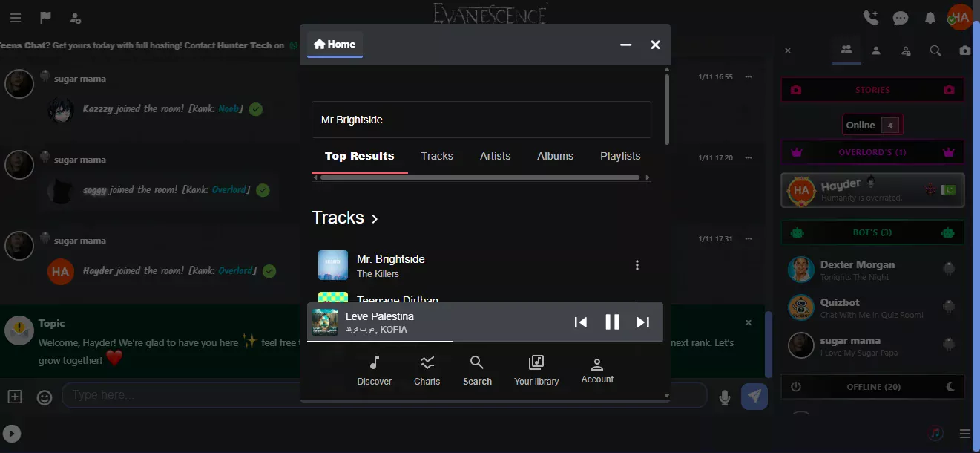Switch to the Albums tab
980x453 pixels.
click(555, 156)
